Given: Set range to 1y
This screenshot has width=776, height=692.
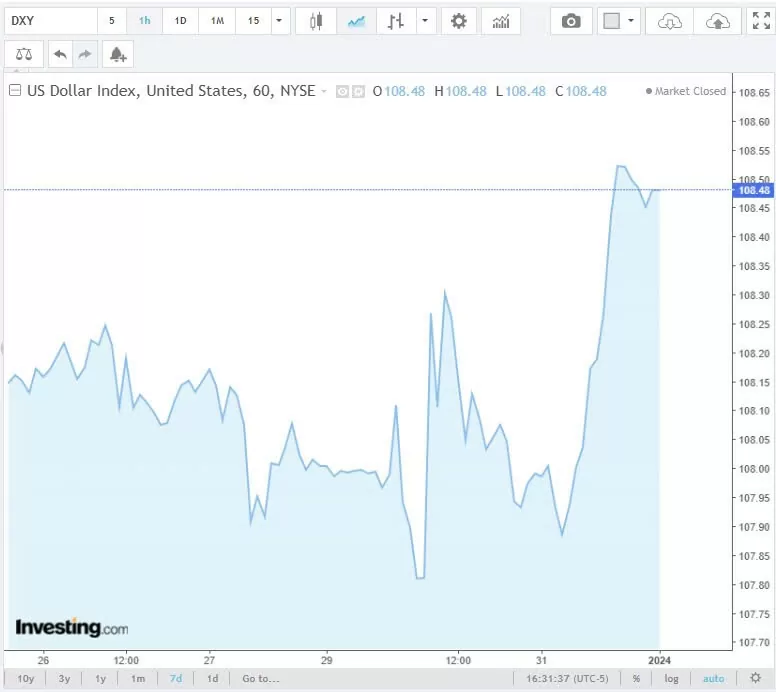Looking at the screenshot, I should 100,678.
